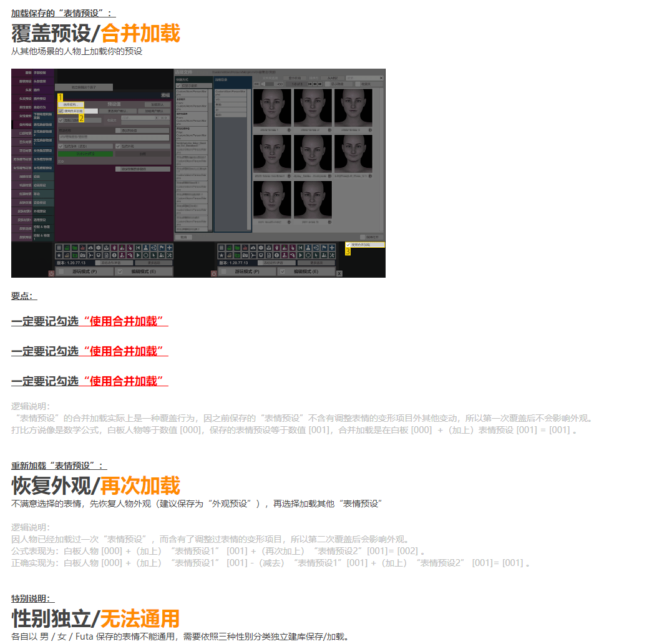Viewport: 667px width, 644px height.
Task: Click the skip-to-start icon in left toolbar
Action: click(138, 248)
